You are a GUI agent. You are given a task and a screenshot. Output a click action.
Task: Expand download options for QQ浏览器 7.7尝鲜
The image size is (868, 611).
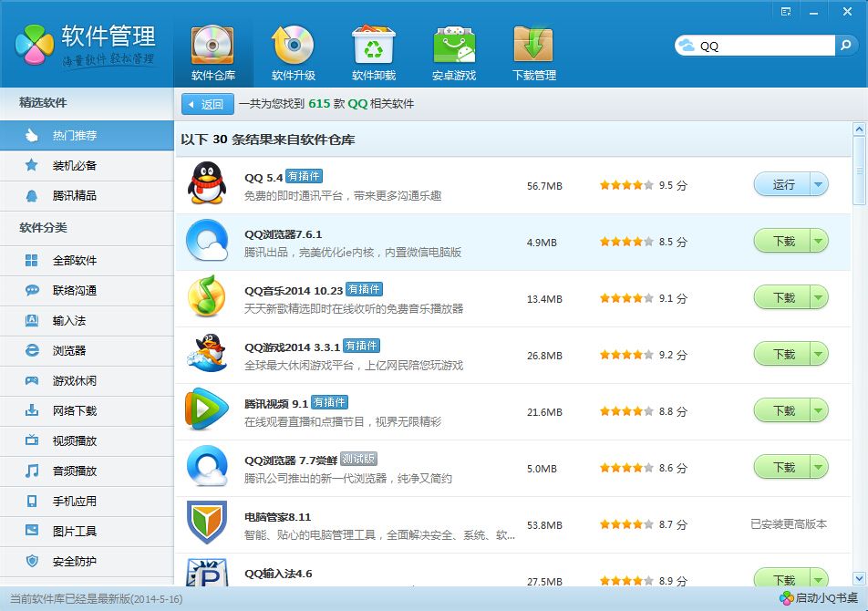[819, 468]
